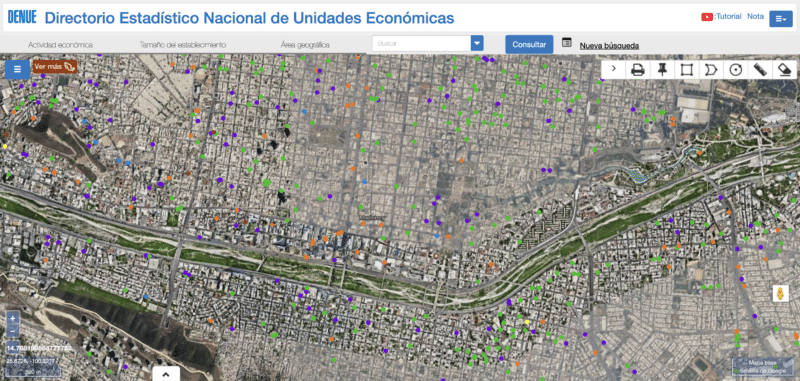Open the Área geográfica tab

305,45
